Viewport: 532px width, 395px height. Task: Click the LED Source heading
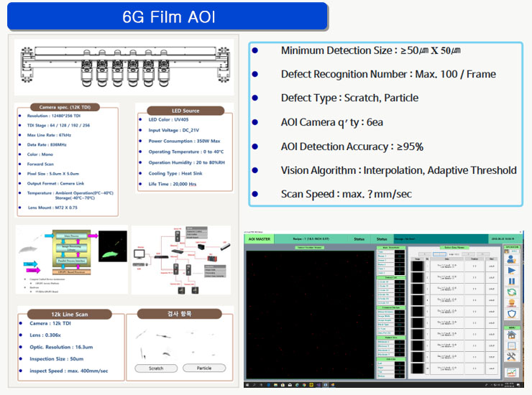point(185,111)
